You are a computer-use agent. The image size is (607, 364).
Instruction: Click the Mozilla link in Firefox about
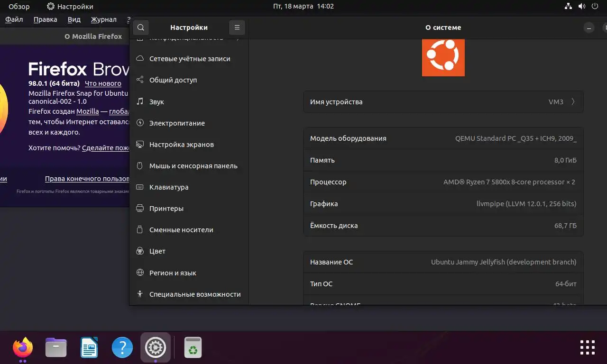tap(88, 111)
